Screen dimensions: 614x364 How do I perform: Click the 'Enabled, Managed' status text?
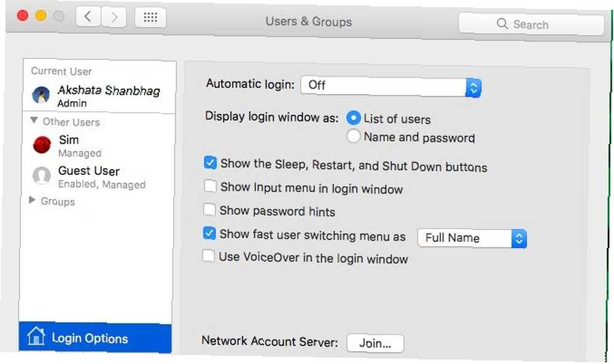click(102, 184)
